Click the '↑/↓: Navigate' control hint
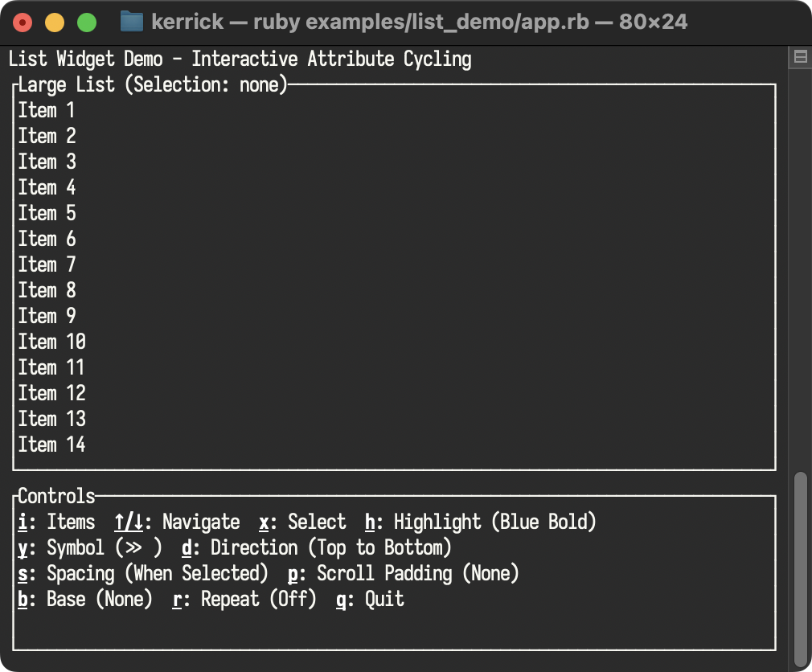 [177, 522]
